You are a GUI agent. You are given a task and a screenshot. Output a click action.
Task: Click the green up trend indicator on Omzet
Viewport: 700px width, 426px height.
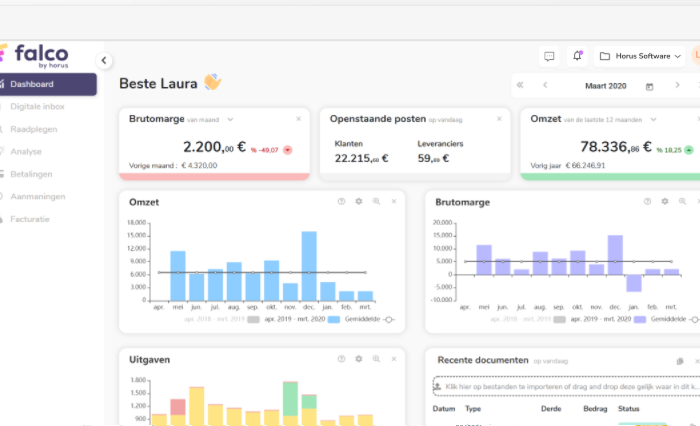pos(689,150)
